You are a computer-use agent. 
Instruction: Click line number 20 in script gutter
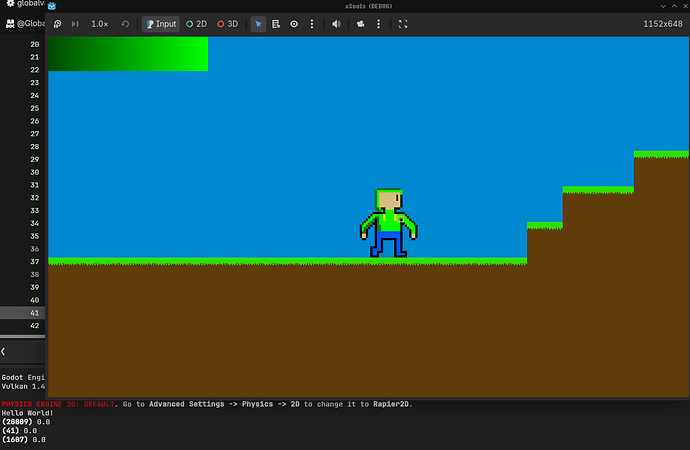[x=35, y=44]
